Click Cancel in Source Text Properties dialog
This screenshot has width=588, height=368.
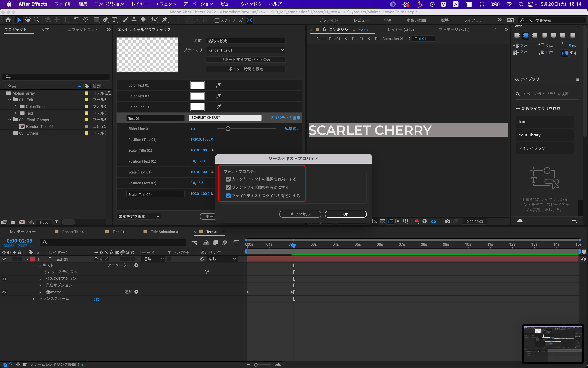point(300,214)
